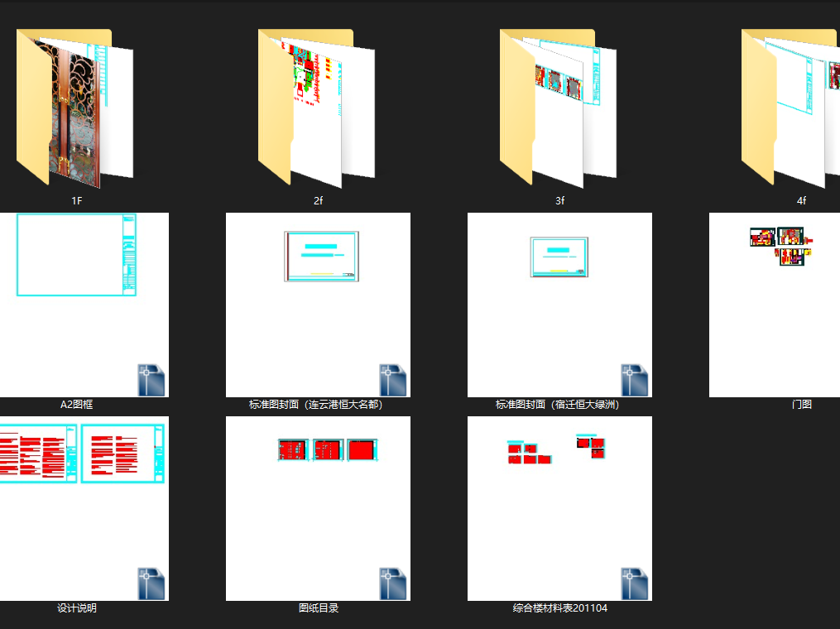This screenshot has height=629, width=840.
Task: Select the 图纸目录 drawing thumbnail
Action: [x=319, y=508]
